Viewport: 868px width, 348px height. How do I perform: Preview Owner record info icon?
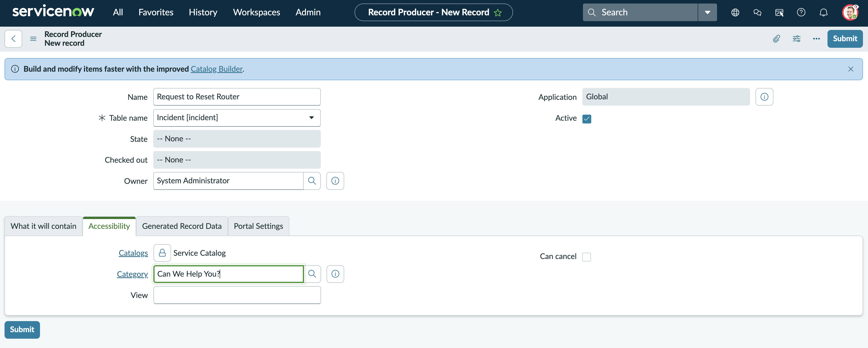(335, 181)
